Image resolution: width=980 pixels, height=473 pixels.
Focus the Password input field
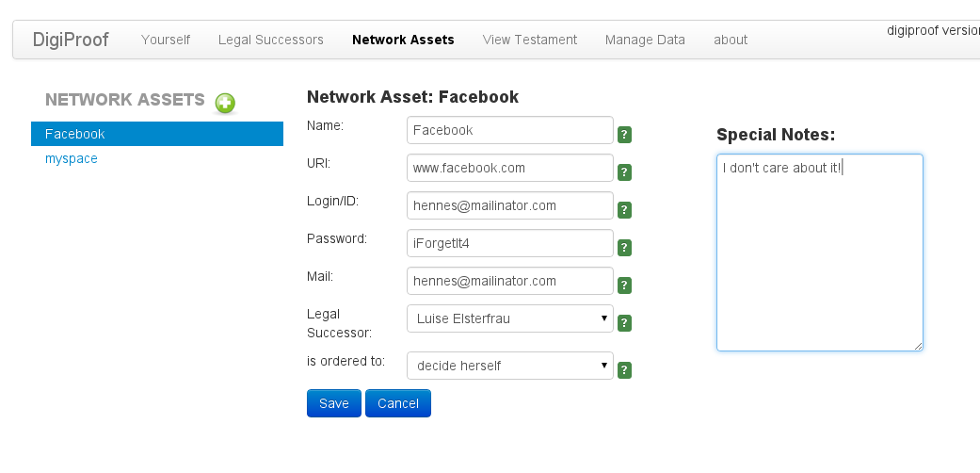(509, 243)
